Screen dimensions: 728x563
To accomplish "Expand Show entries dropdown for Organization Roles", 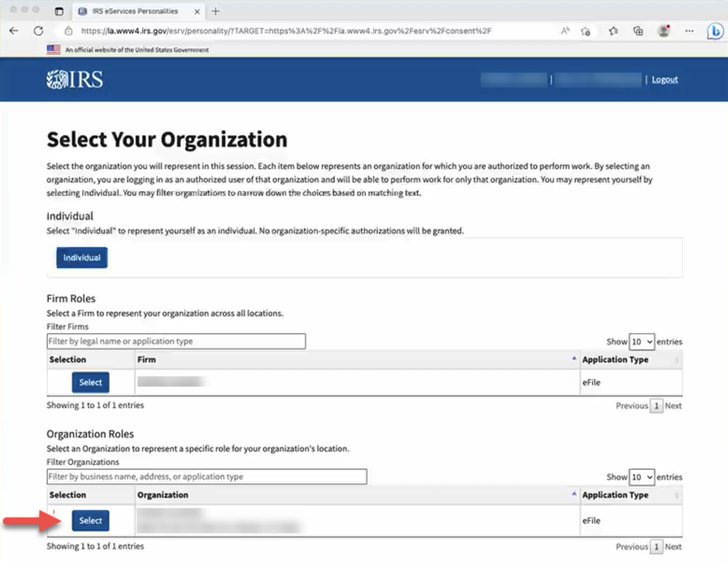I will [x=641, y=477].
